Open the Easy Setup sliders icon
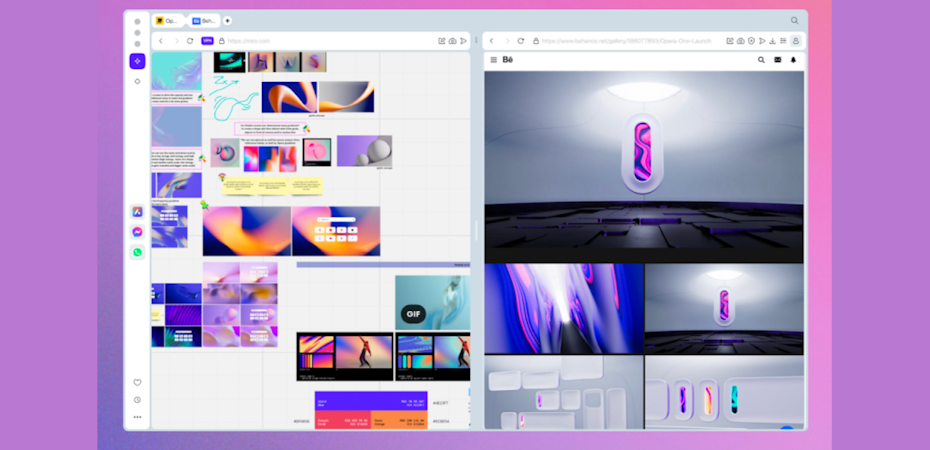The width and height of the screenshot is (930, 450). [783, 41]
